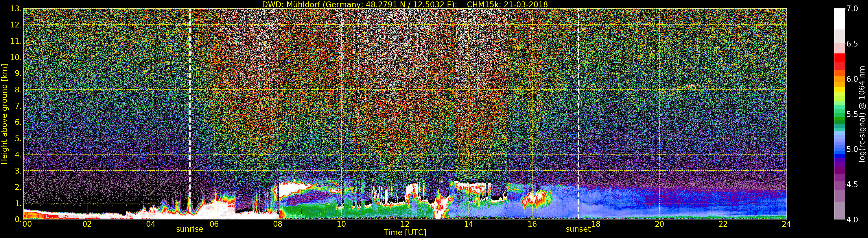The height and width of the screenshot is (238, 868).
Task: Click the 'Time [UTC]' axis label
Action: tap(405, 233)
